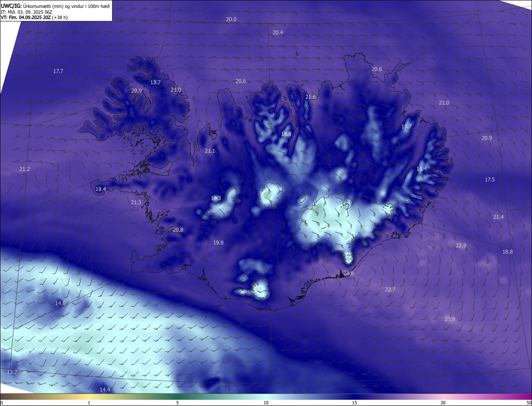Click the colorbar tick label 10
This screenshot has height=406, width=532.
266,403
